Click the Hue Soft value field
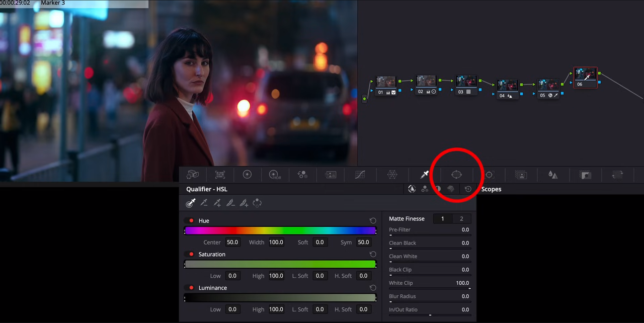 point(319,243)
